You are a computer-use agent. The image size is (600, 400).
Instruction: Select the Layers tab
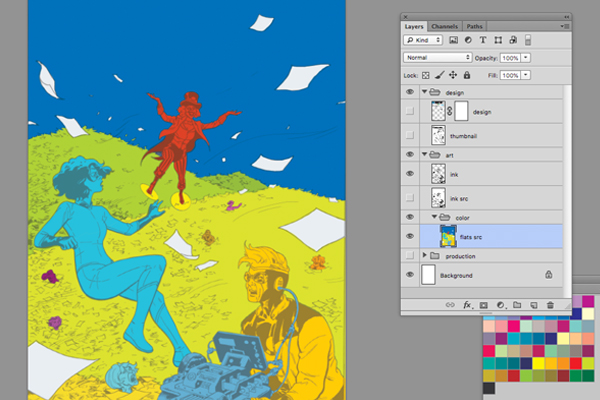tap(414, 26)
